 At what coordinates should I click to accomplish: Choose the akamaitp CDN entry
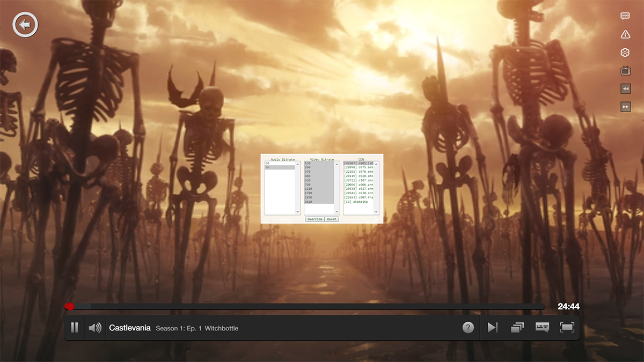[x=358, y=202]
